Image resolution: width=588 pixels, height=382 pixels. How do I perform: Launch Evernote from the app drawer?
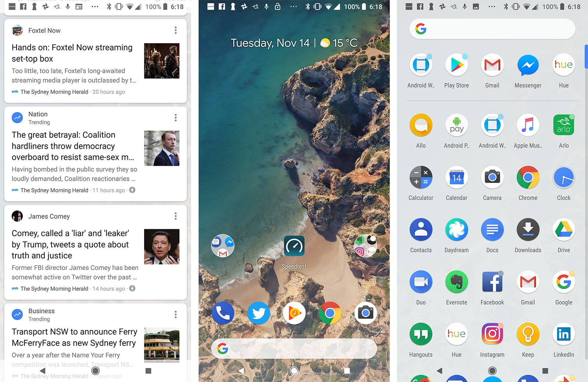click(x=456, y=282)
